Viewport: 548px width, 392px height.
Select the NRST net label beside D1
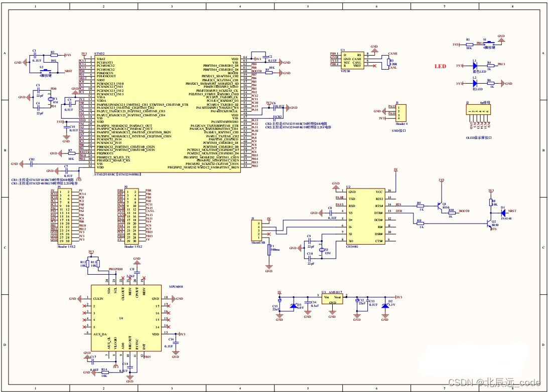tap(512, 211)
